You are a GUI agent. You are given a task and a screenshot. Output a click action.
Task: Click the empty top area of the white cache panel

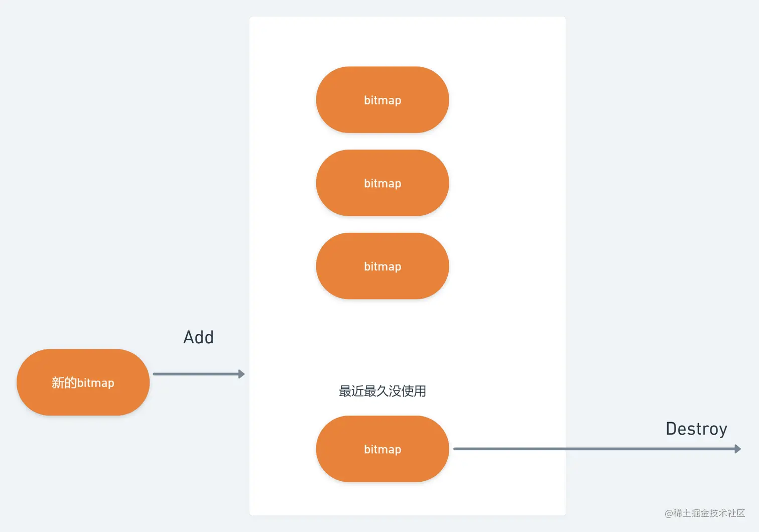pyautogui.click(x=407, y=40)
